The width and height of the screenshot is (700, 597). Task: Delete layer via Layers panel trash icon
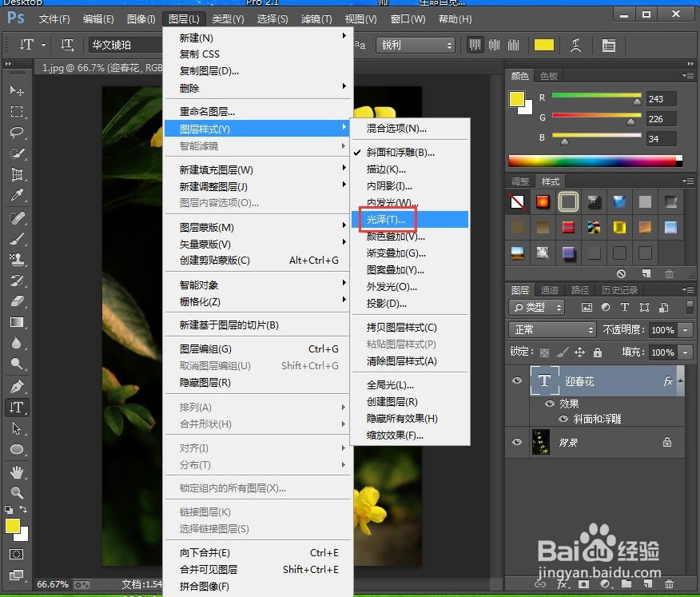pyautogui.click(x=669, y=583)
